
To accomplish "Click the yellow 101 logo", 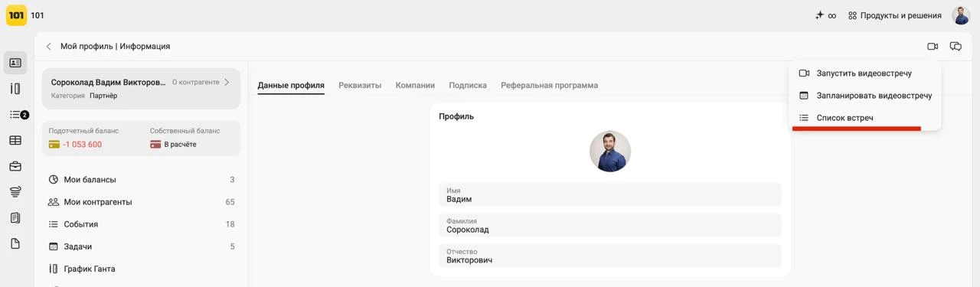I will [16, 15].
